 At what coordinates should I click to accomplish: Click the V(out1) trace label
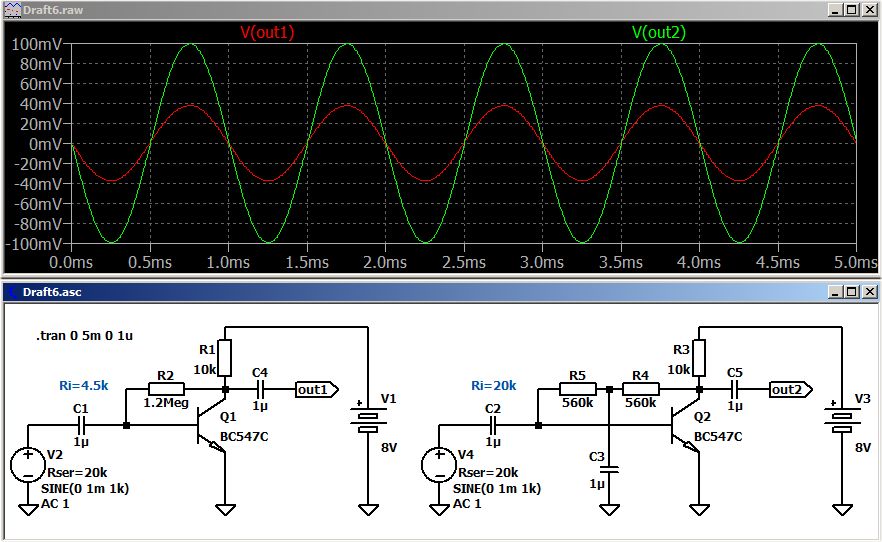(267, 32)
